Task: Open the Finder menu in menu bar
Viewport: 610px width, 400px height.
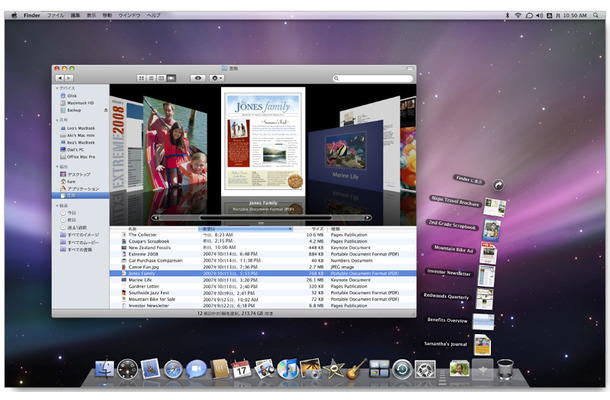Action: pos(30,15)
